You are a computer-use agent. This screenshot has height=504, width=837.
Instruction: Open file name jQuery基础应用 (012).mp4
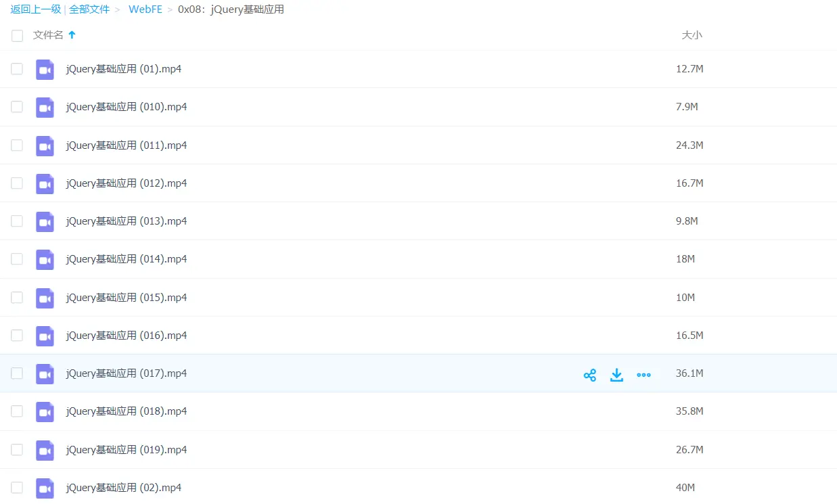click(127, 183)
